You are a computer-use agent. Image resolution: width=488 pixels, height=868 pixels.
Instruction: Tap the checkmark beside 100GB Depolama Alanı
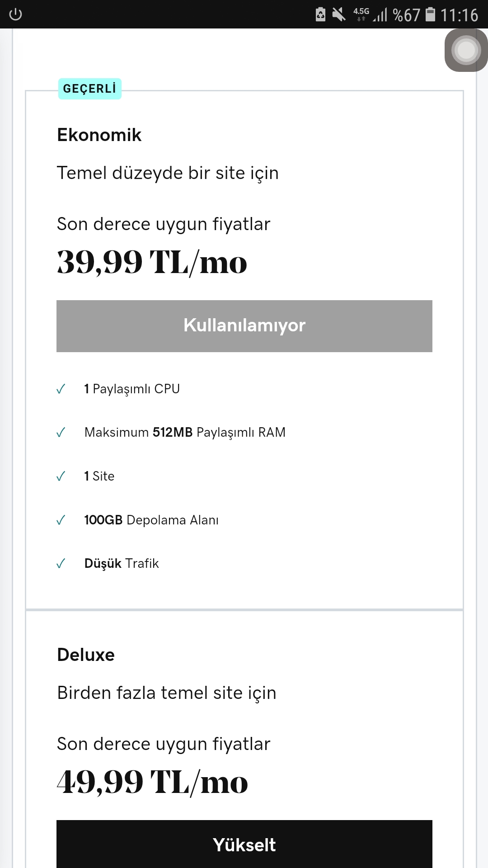click(61, 520)
